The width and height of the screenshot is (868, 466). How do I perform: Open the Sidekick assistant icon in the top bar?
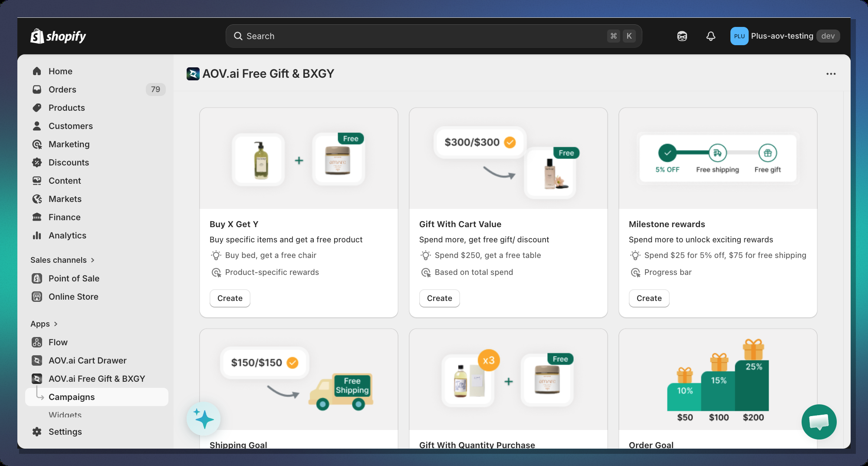(682, 36)
